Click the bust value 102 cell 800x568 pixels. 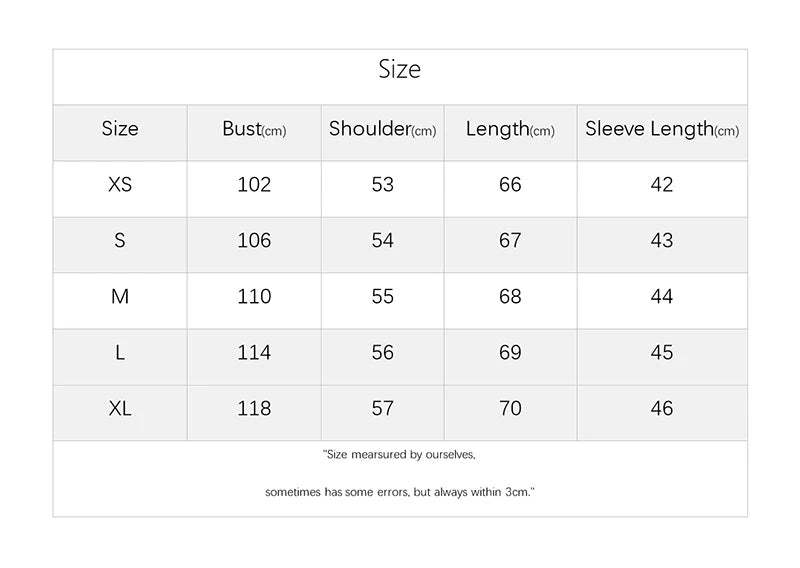254,185
